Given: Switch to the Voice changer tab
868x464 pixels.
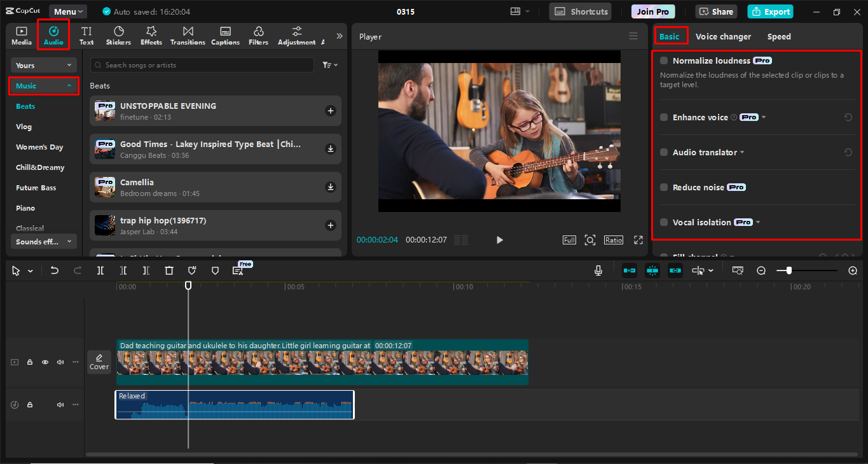Looking at the screenshot, I should 723,36.
